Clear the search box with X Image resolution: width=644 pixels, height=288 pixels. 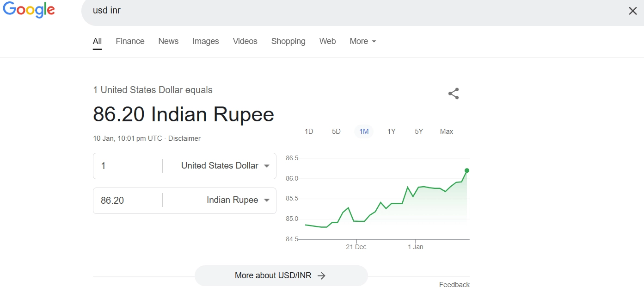pyautogui.click(x=632, y=11)
